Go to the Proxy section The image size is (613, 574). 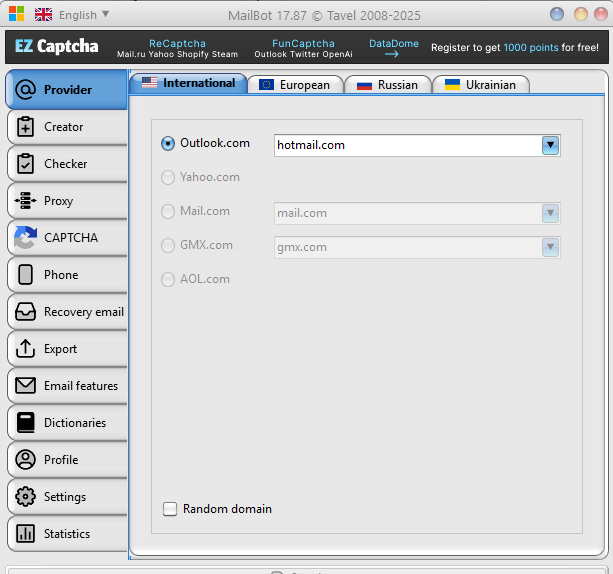[x=67, y=201]
